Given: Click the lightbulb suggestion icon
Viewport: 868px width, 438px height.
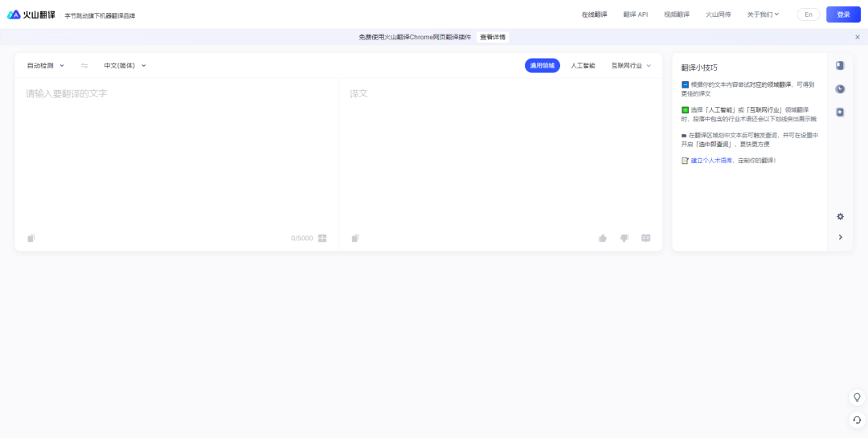Looking at the screenshot, I should pyautogui.click(x=857, y=397).
